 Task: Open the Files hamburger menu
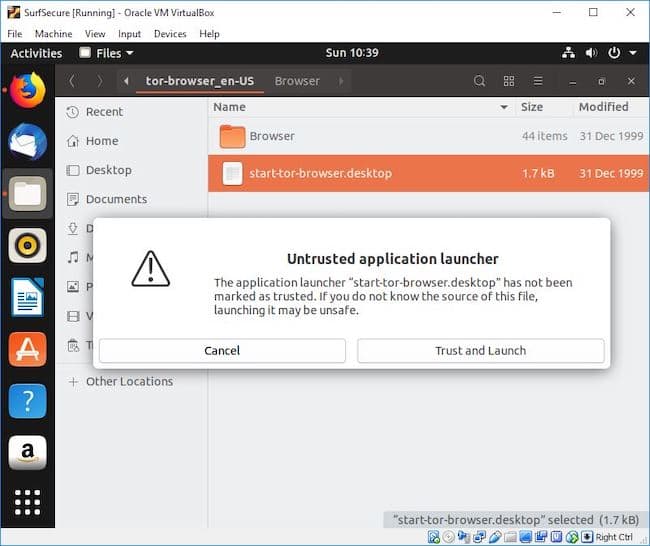[x=538, y=81]
